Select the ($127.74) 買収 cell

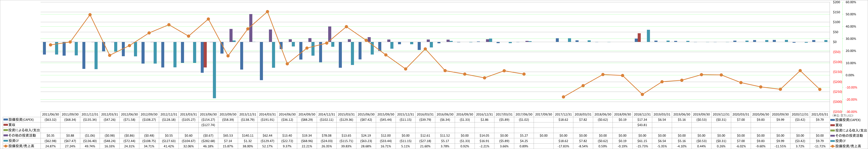[x=208, y=125]
